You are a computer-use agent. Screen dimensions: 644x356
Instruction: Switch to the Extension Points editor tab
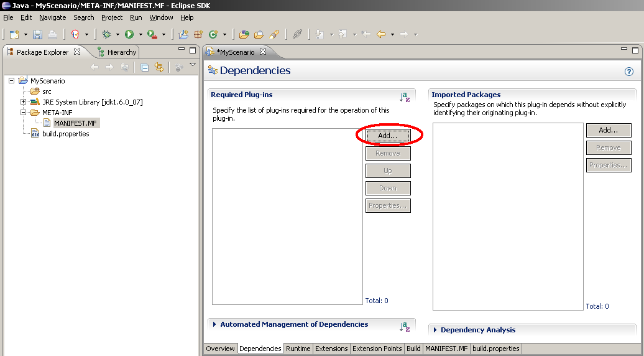click(377, 349)
